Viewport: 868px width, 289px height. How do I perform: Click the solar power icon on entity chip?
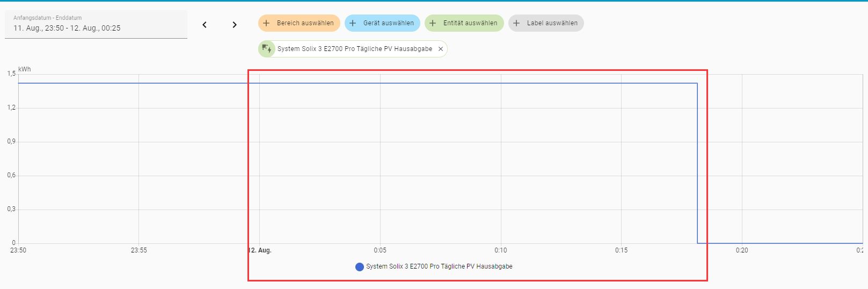coord(267,49)
